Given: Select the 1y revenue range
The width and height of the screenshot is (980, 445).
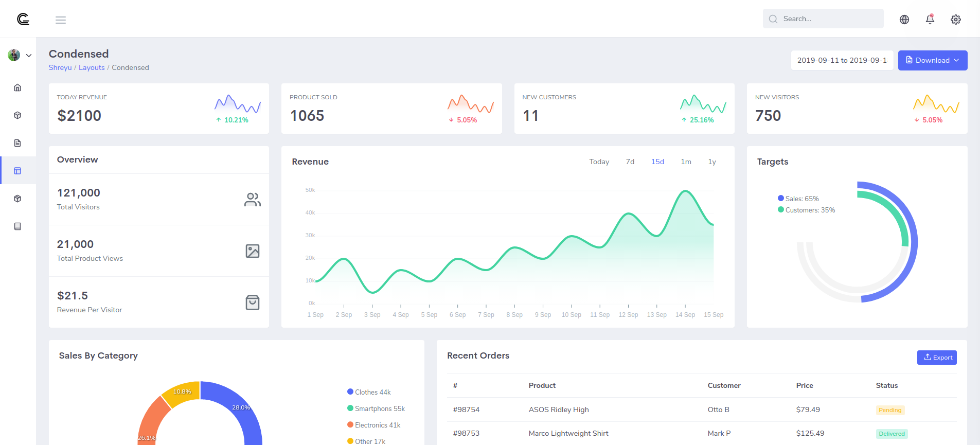Looking at the screenshot, I should coord(712,162).
